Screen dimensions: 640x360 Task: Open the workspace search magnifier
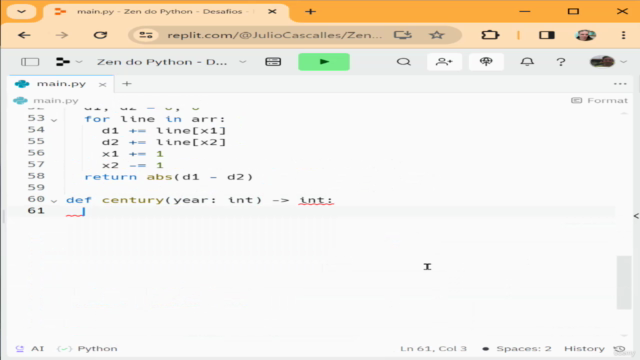[404, 62]
